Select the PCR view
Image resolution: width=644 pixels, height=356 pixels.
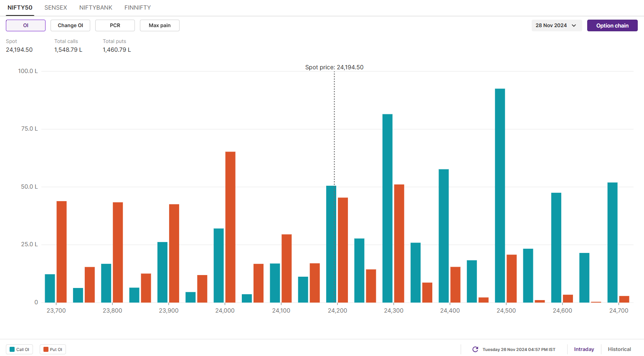115,25
